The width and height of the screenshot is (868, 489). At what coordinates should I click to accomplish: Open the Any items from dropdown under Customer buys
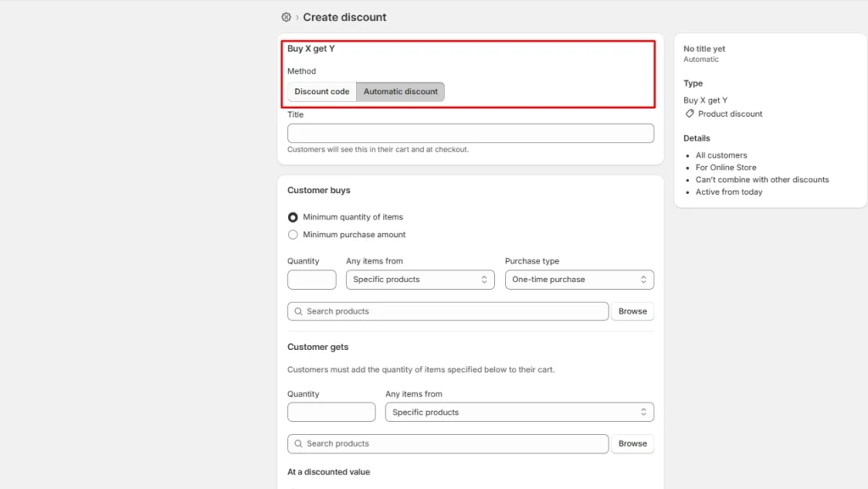(x=420, y=280)
